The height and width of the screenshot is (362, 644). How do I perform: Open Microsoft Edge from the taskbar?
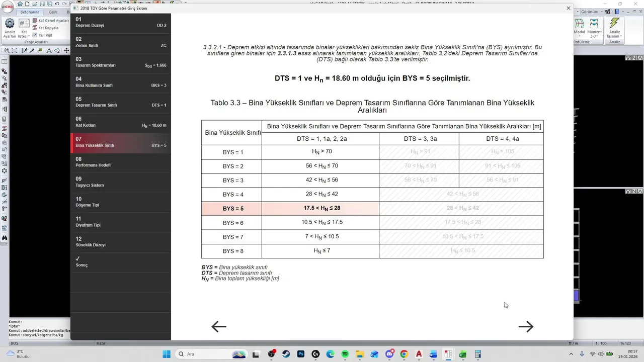pyautogui.click(x=330, y=354)
